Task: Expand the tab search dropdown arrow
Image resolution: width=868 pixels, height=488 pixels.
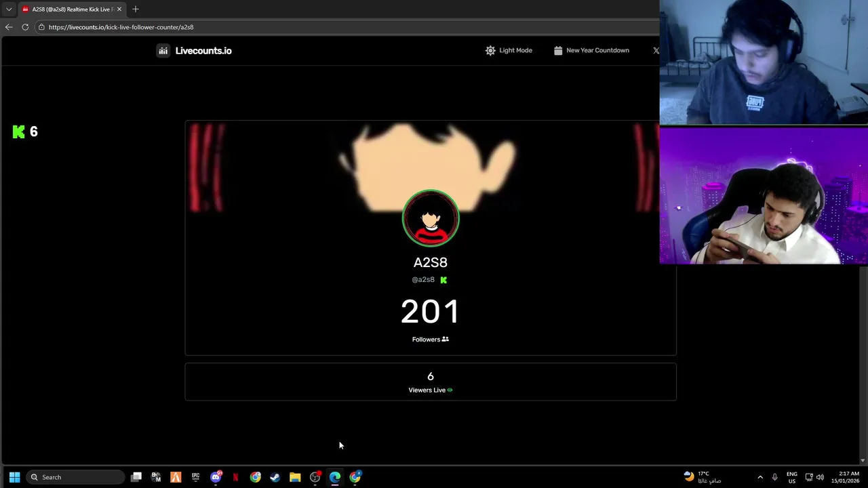Action: click(9, 9)
